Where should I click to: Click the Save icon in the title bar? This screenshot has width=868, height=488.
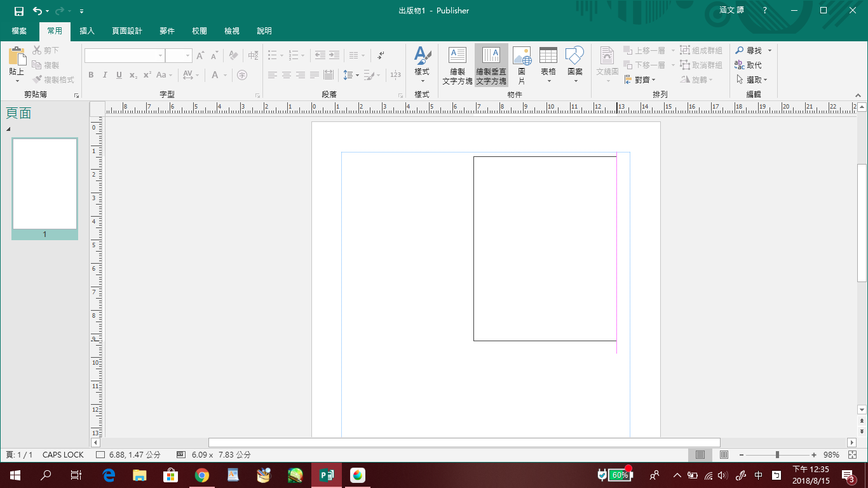[x=19, y=11]
